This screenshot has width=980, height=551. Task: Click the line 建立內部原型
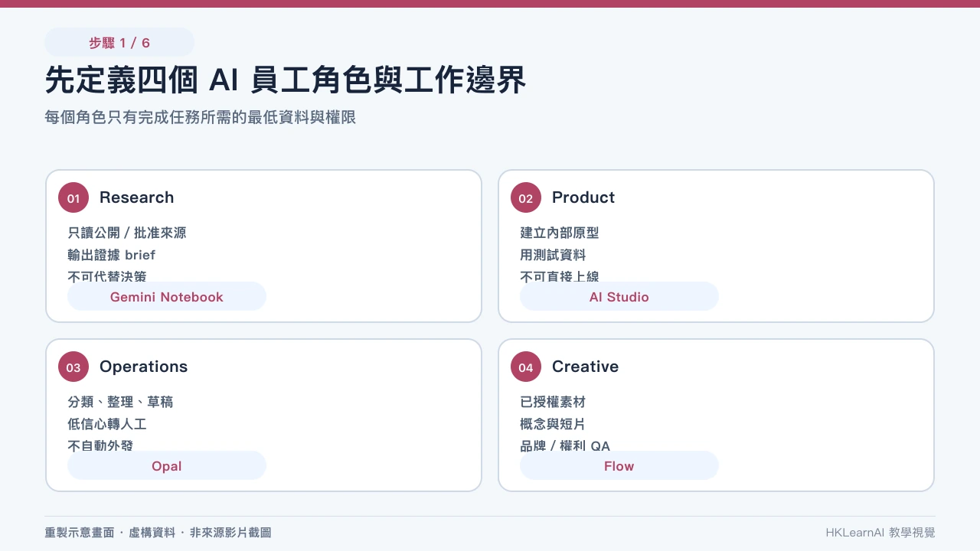560,233
